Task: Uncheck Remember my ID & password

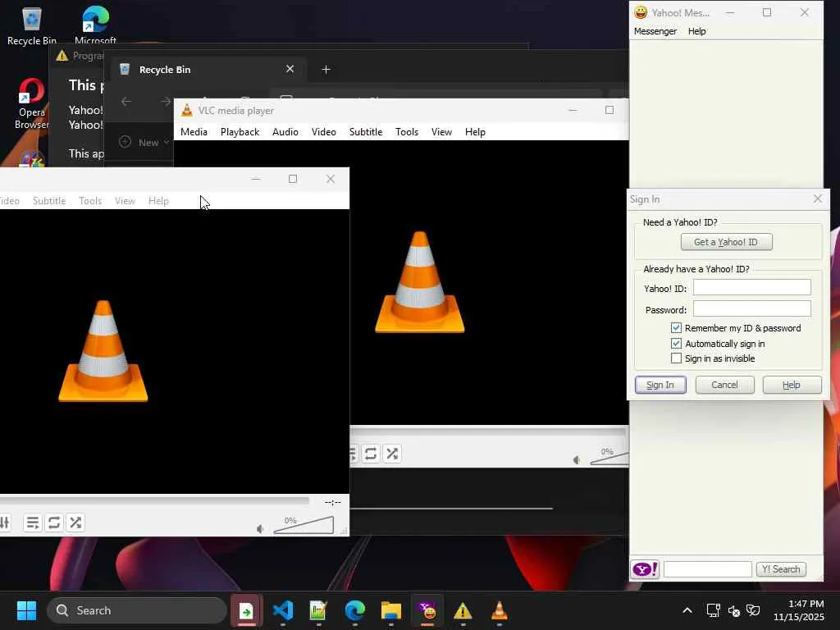Action: 676,328
